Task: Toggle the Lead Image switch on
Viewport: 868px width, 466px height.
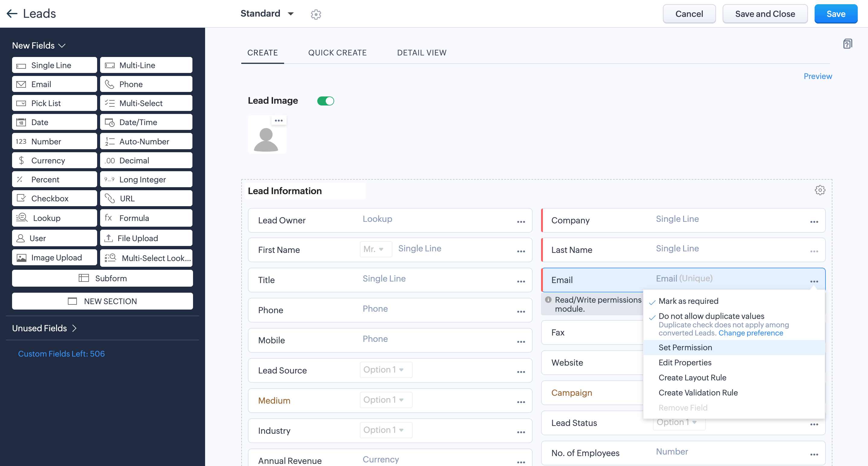Action: 326,101
